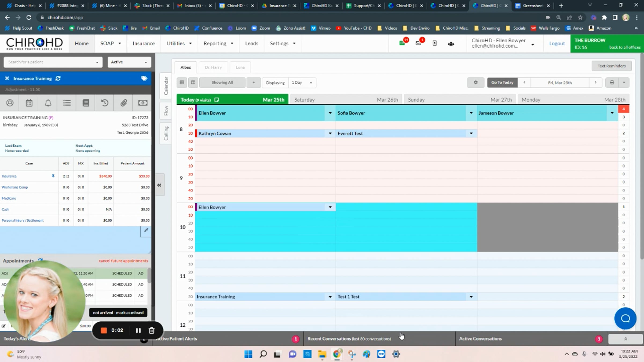Select the Albus calendar tab
644x362 pixels.
click(185, 67)
